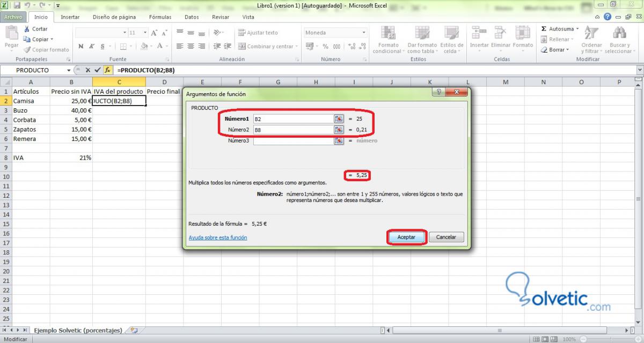Click the Número3 input field
This screenshot has width=644, height=343.
(x=293, y=140)
